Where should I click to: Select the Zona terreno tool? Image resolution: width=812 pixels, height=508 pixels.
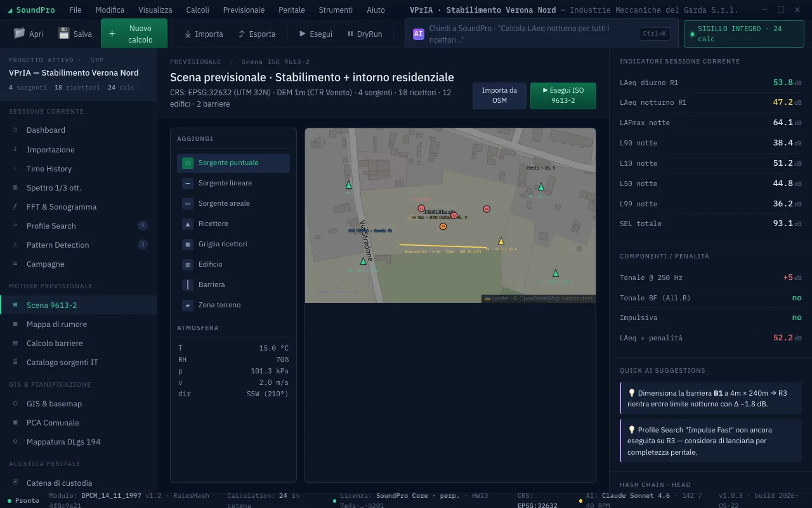(x=233, y=305)
